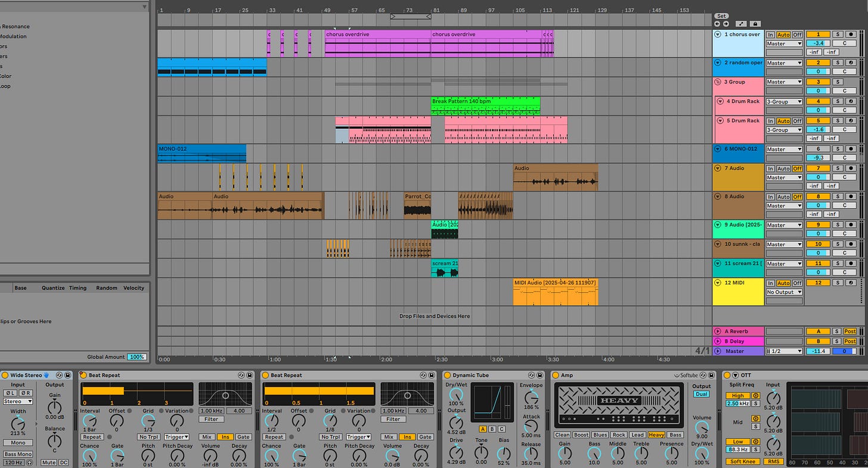Unfold the A Reverb return track
The image size is (868, 468).
pyautogui.click(x=718, y=331)
